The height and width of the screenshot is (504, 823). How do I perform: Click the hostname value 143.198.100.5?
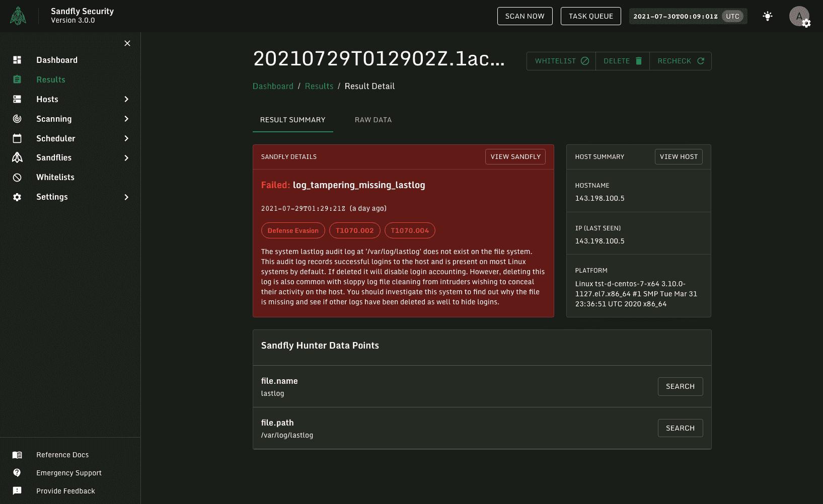coord(600,198)
